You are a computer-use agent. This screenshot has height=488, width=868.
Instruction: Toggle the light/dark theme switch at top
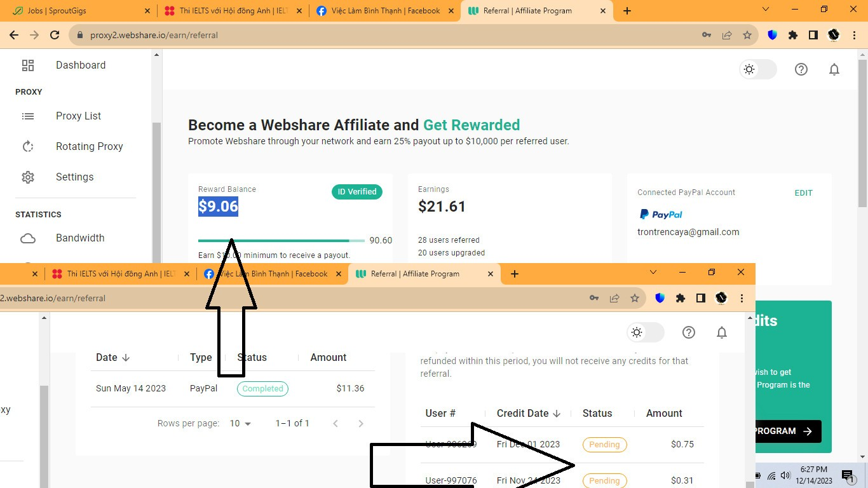click(758, 69)
